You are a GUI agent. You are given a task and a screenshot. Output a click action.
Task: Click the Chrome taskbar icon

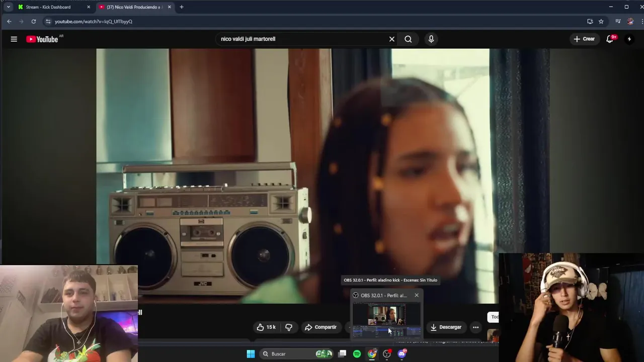372,354
